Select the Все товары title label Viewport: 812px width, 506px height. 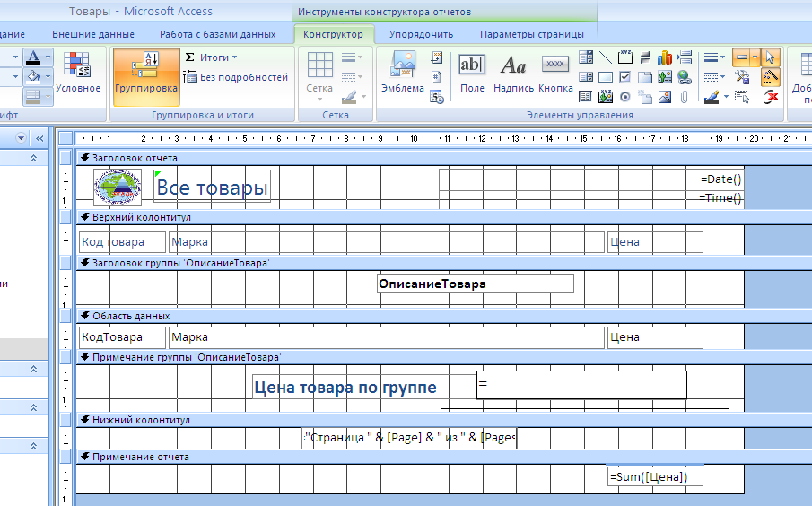point(213,187)
